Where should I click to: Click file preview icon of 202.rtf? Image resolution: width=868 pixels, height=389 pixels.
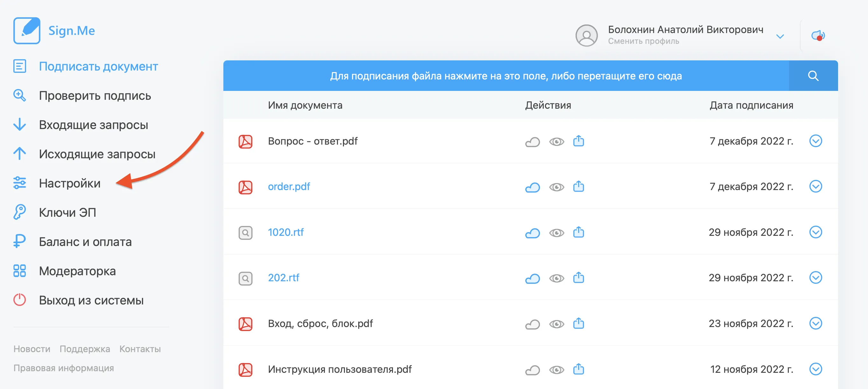245,279
